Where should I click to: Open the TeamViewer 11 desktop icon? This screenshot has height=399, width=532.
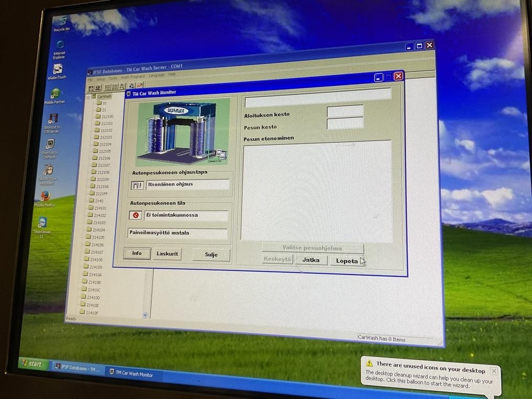[42, 224]
